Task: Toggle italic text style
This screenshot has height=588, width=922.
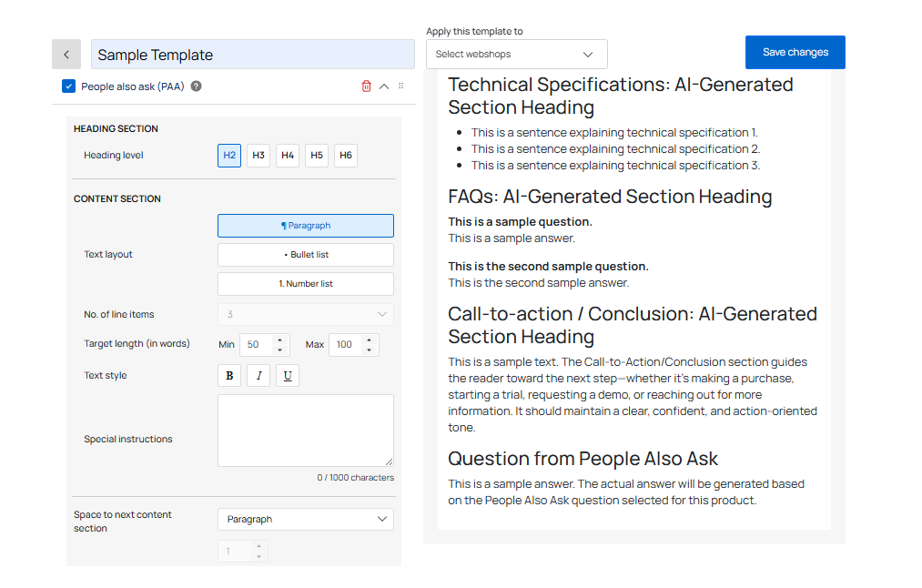Action: [258, 376]
